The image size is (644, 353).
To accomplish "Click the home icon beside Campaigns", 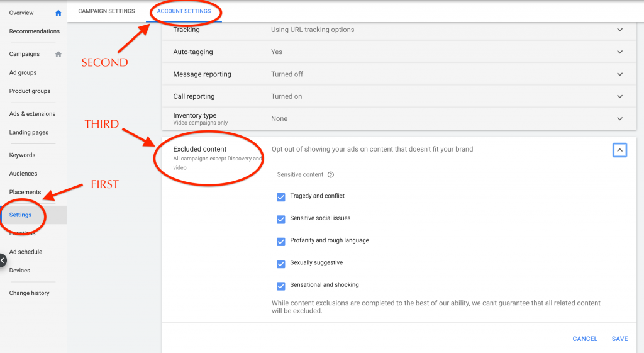I will pyautogui.click(x=58, y=54).
